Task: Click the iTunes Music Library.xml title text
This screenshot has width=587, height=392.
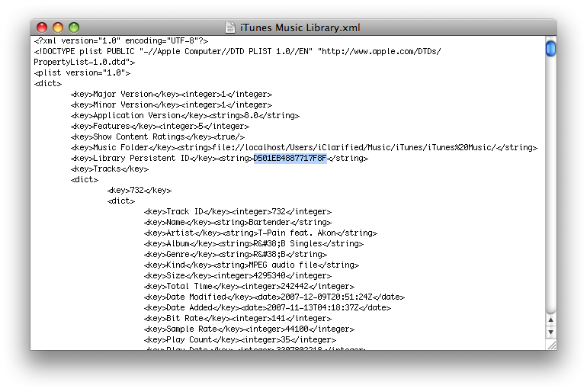Action: 300,27
